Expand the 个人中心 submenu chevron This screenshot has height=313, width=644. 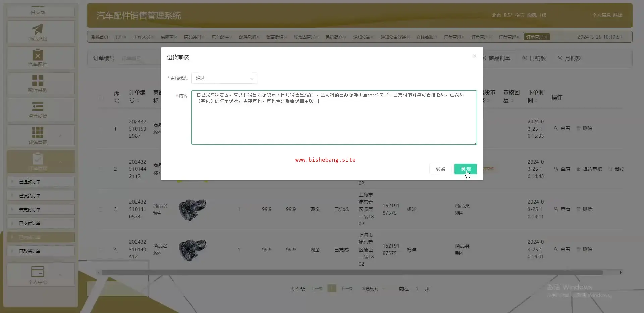point(60,275)
